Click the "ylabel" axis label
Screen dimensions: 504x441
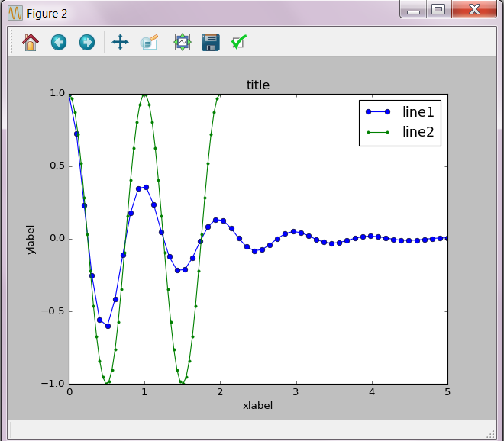(x=30, y=240)
